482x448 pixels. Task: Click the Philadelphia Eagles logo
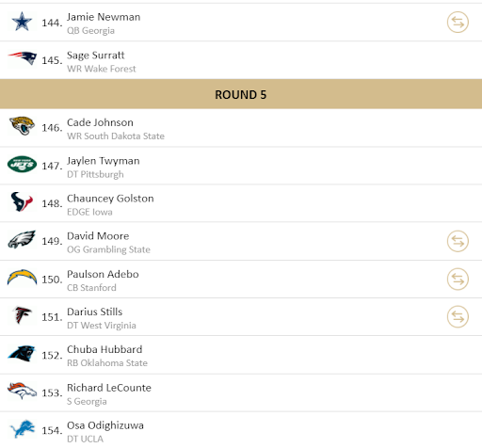pyautogui.click(x=22, y=239)
